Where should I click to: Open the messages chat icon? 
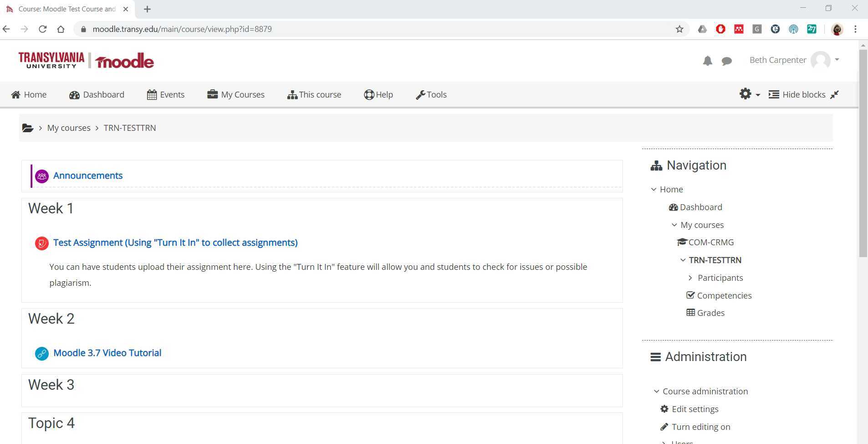coord(726,61)
